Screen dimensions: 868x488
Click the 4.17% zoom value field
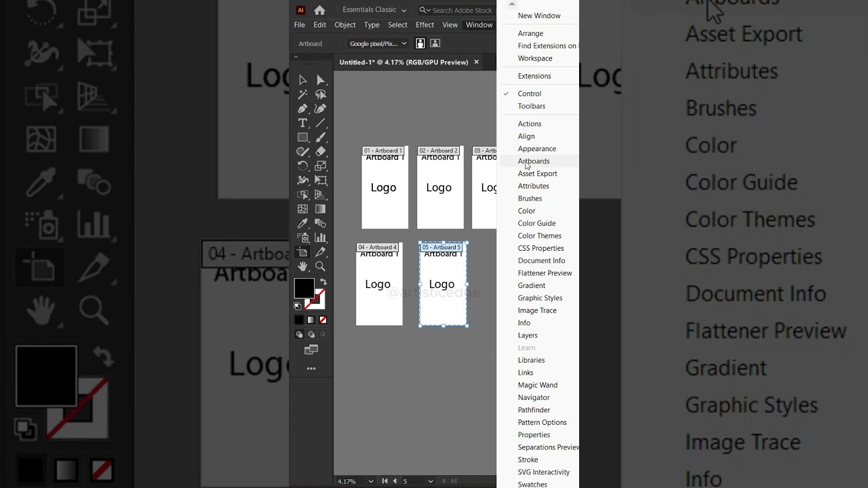(x=351, y=481)
